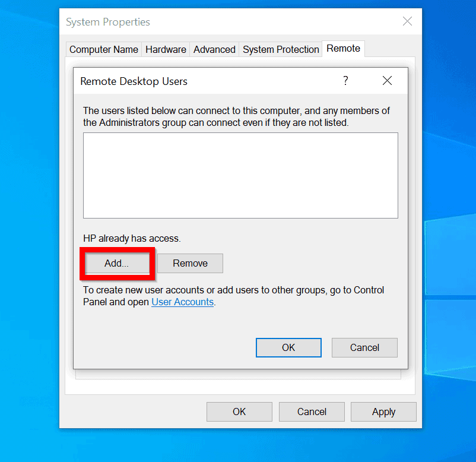The height and width of the screenshot is (462, 476).
Task: Select the System Protection tab
Action: click(280, 49)
